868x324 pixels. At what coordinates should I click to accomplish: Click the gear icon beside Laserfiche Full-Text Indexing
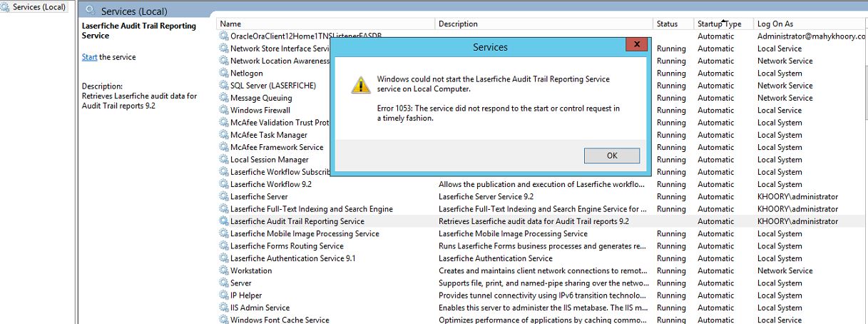[224, 209]
